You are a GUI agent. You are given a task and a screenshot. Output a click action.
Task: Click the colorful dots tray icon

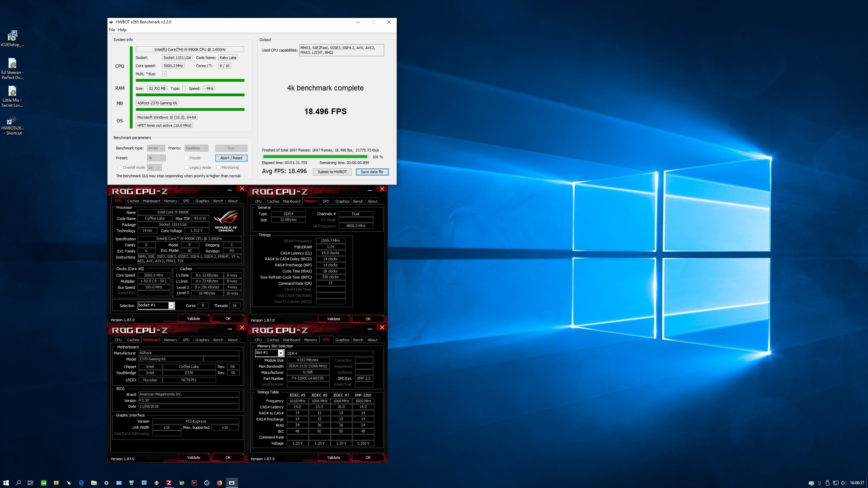pyautogui.click(x=820, y=483)
